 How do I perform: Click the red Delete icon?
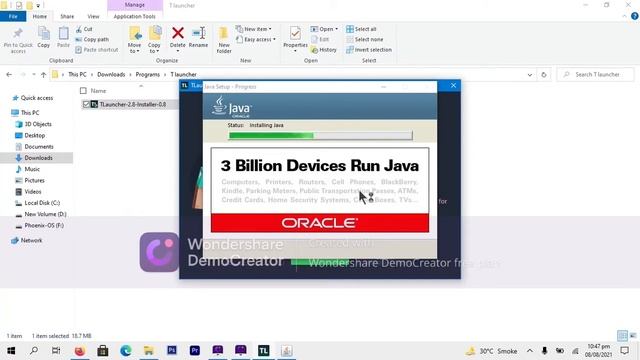(x=178, y=33)
